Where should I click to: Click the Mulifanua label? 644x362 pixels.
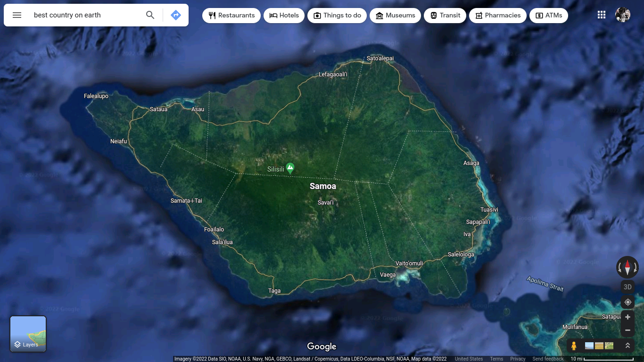575,327
